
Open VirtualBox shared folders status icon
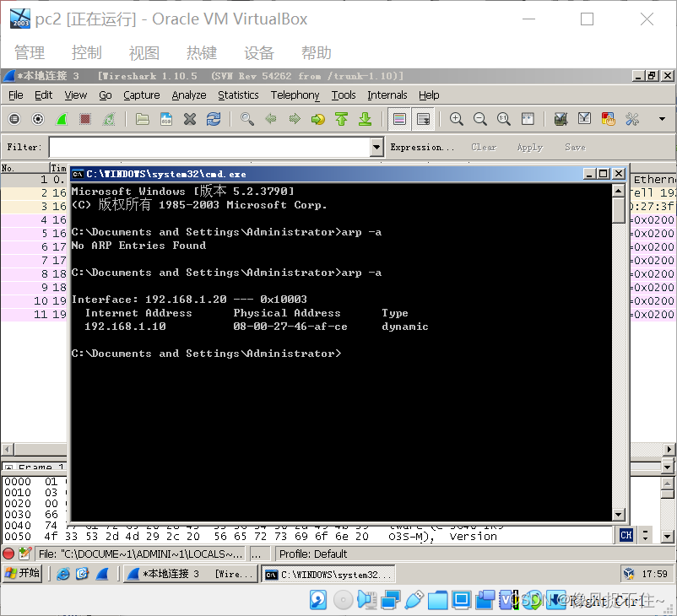[437, 600]
